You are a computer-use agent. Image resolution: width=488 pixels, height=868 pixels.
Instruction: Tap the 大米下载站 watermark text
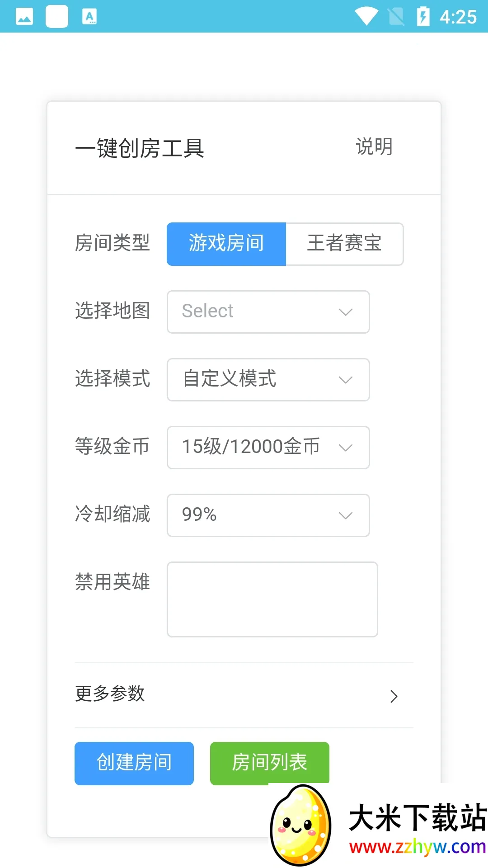click(x=418, y=817)
